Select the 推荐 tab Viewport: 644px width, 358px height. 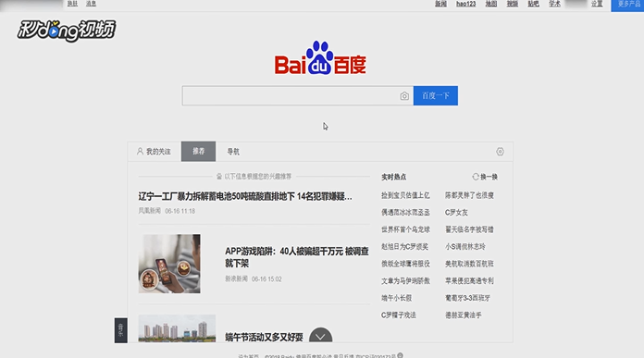pos(198,152)
